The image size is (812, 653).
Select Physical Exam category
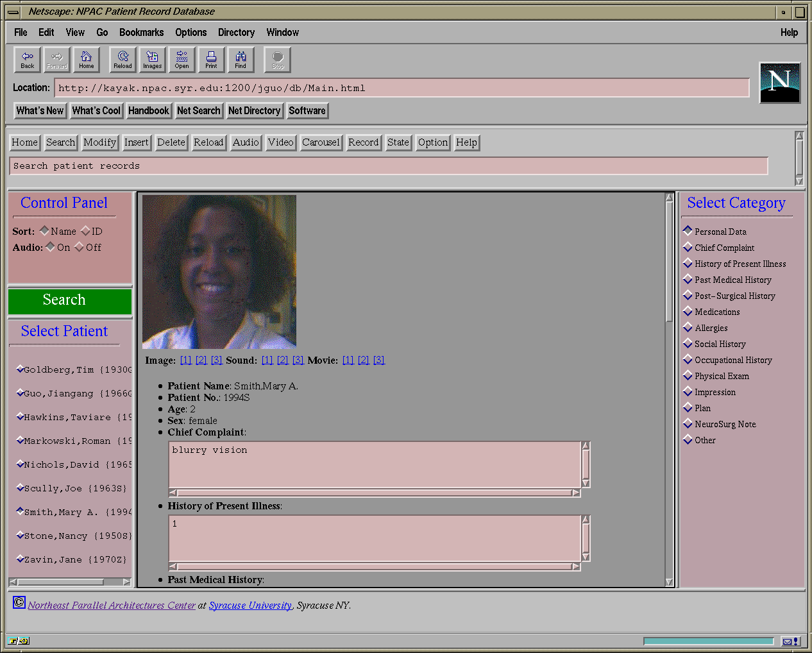click(688, 375)
